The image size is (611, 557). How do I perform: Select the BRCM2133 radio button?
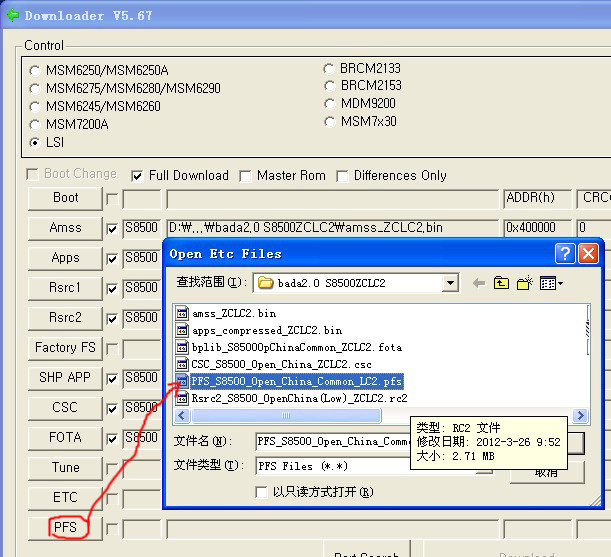[x=329, y=69]
